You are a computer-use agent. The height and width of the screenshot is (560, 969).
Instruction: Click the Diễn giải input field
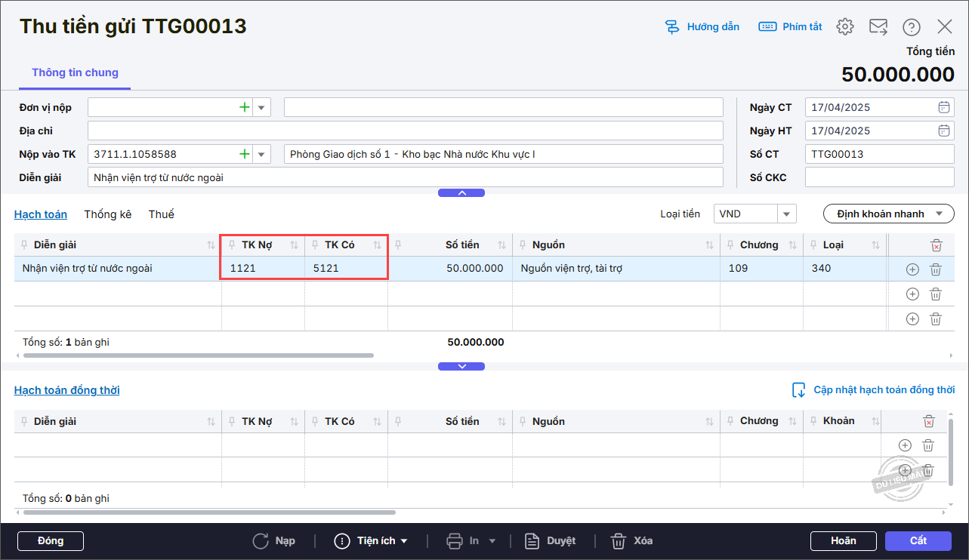pos(405,178)
